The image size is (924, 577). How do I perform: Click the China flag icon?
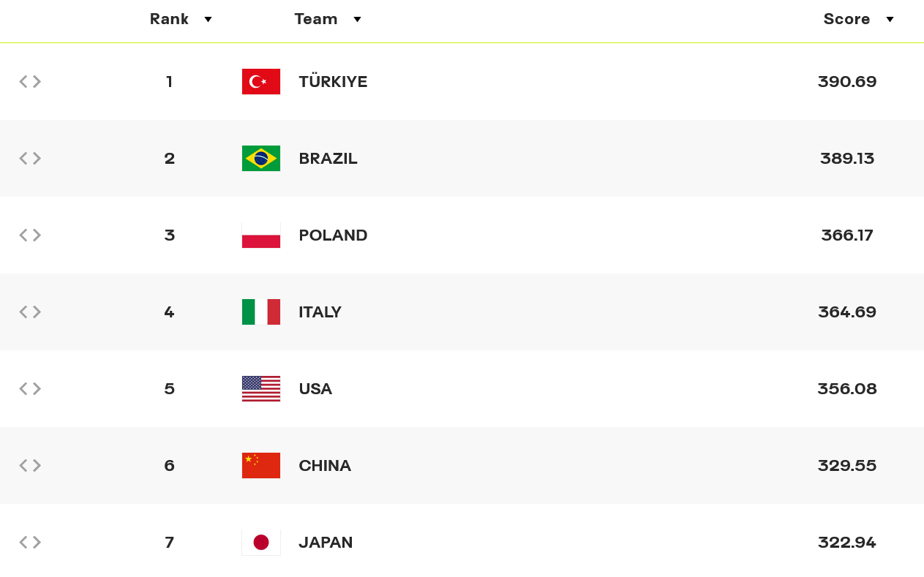(x=261, y=465)
